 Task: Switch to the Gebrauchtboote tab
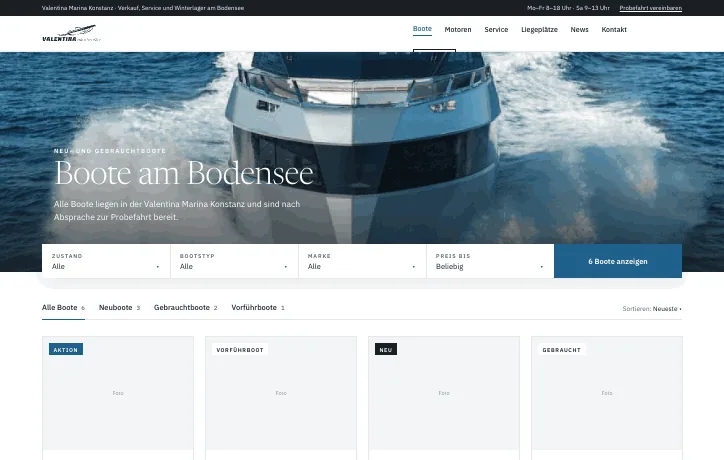pyautogui.click(x=185, y=308)
